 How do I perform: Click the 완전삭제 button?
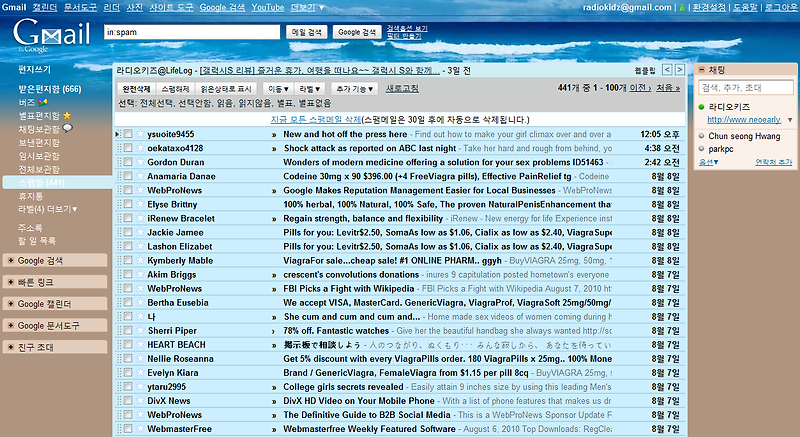pyautogui.click(x=136, y=89)
